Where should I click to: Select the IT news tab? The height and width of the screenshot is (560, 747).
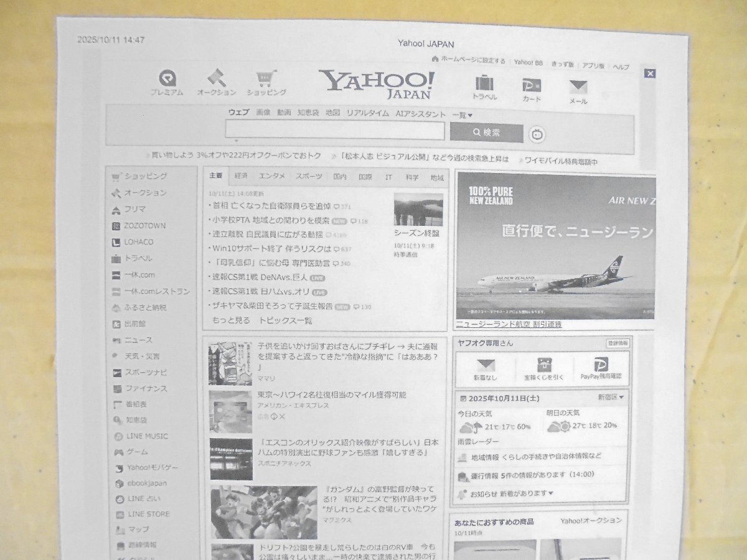click(388, 177)
